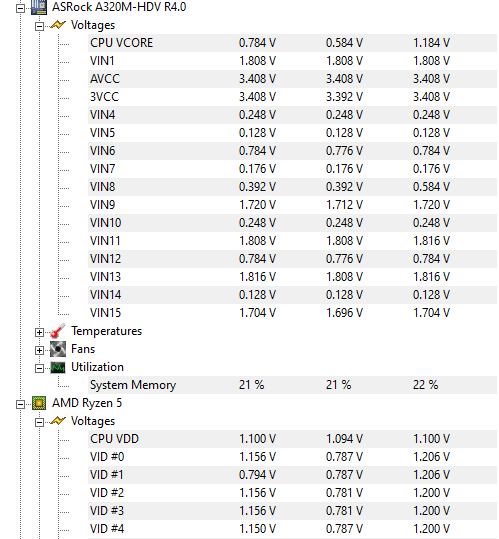Click the Temperatures thermometer icon
This screenshot has width=499, height=539.
point(58,331)
